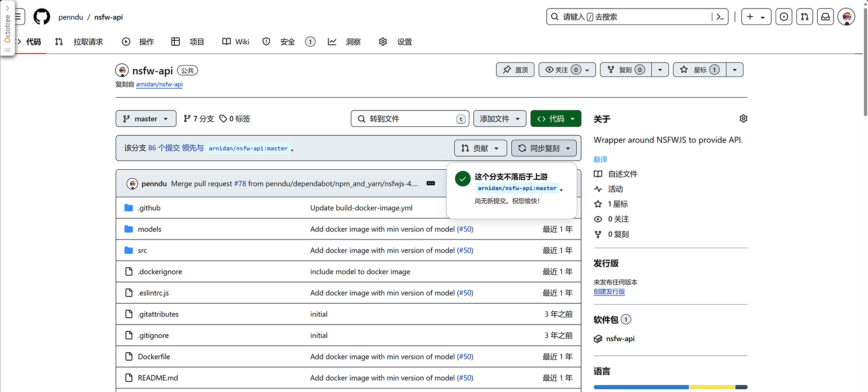The height and width of the screenshot is (392, 868).
Task: Expand the 添加文件 add file dropdown
Action: (x=500, y=119)
